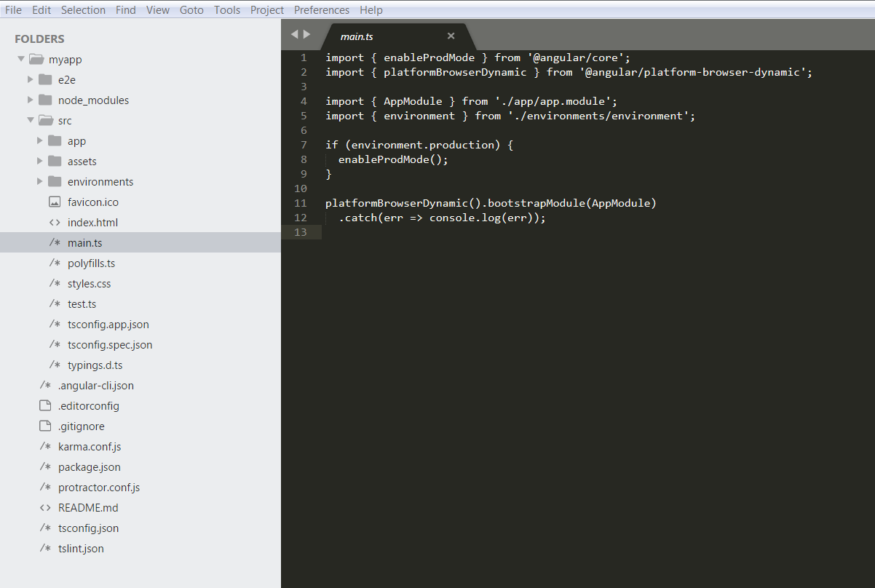
Task: Switch to the main.ts tab
Action: (x=357, y=36)
